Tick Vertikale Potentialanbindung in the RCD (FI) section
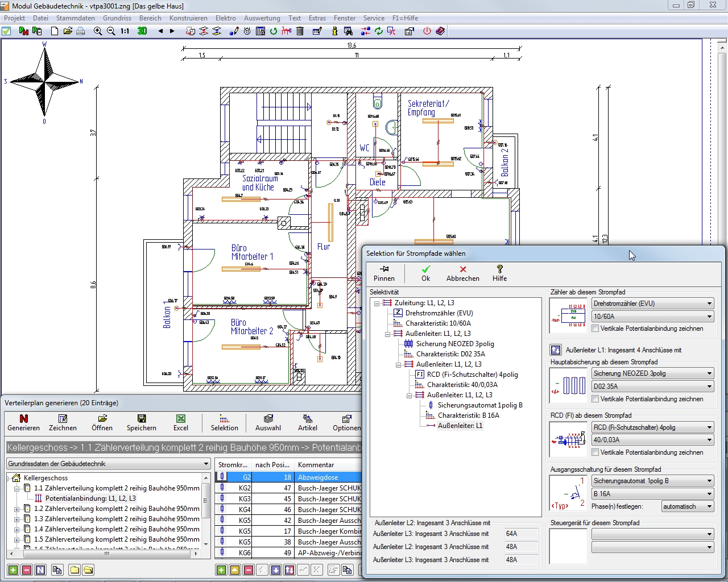Viewport: 728px width, 582px height. click(595, 452)
